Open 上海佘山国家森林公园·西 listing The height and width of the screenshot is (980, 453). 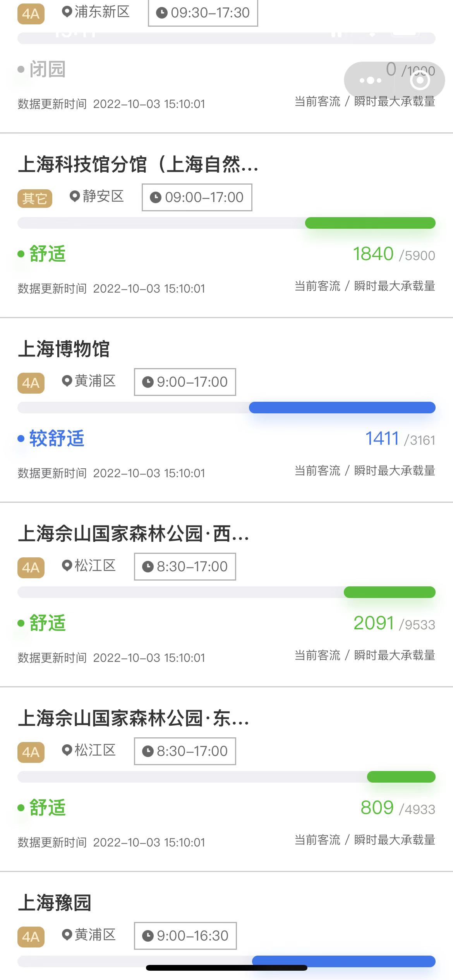coord(133,533)
